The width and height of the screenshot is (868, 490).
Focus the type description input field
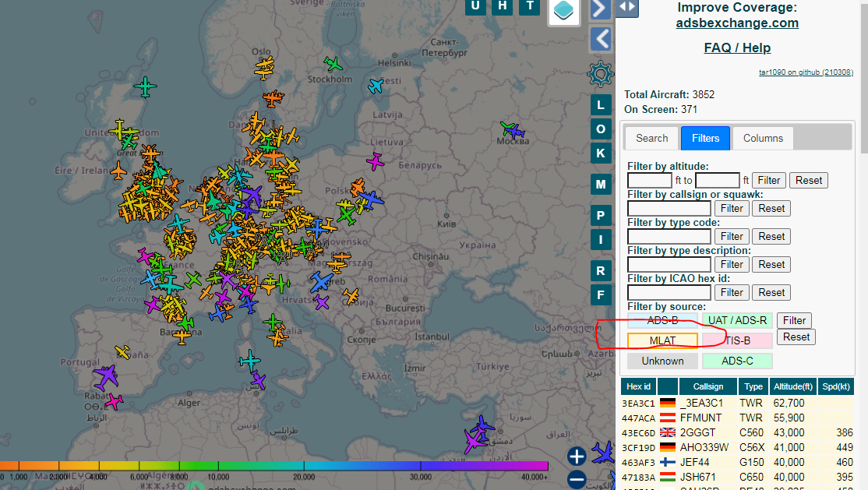coord(669,265)
